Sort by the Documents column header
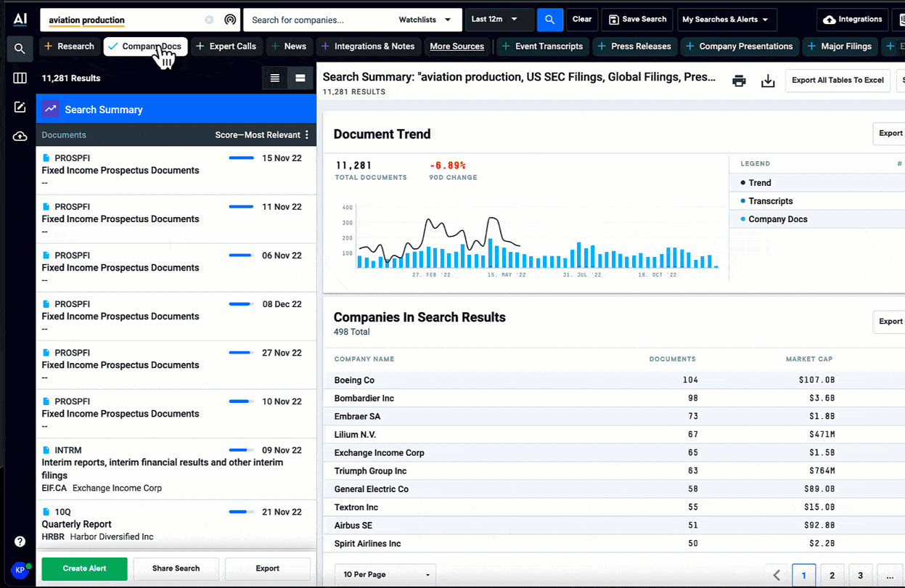This screenshot has height=588, width=905. point(673,359)
